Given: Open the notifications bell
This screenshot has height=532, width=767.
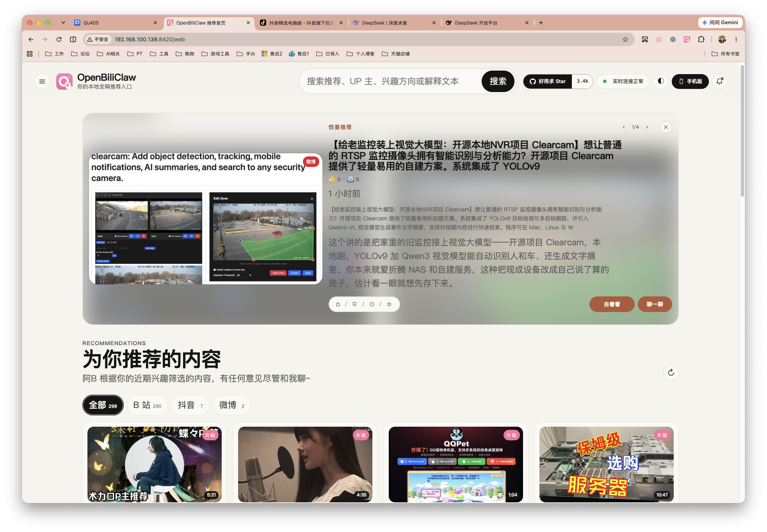Looking at the screenshot, I should [719, 82].
